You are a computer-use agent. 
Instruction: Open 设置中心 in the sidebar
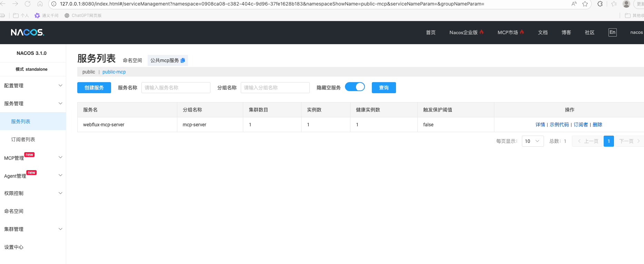pyautogui.click(x=33, y=247)
